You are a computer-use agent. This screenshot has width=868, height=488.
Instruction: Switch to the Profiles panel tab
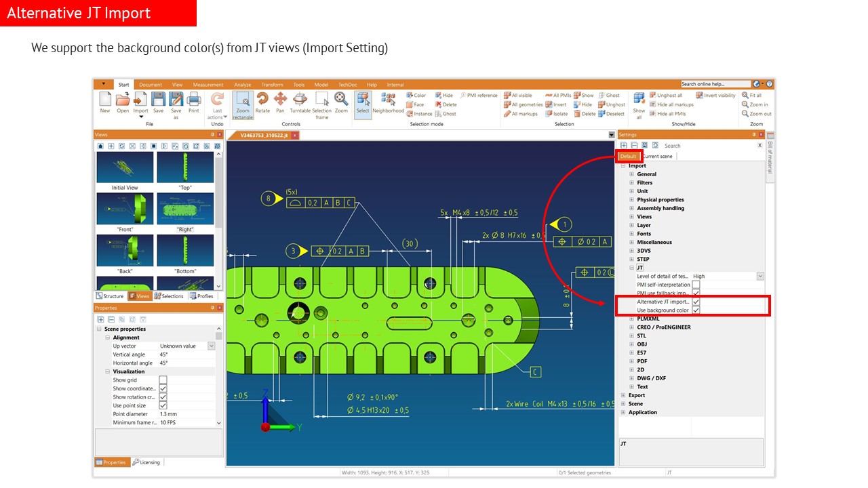tap(201, 296)
